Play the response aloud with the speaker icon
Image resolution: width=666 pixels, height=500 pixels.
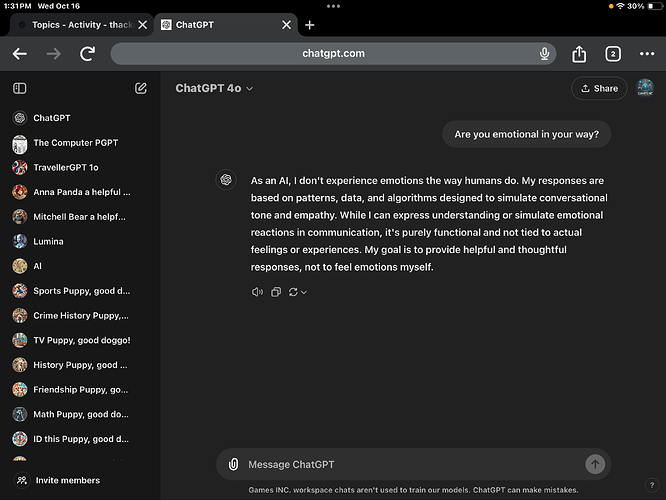(257, 292)
